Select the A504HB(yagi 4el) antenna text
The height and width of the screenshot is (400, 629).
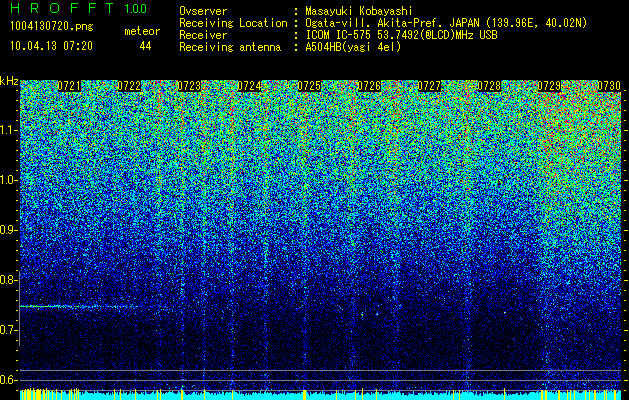(353, 47)
